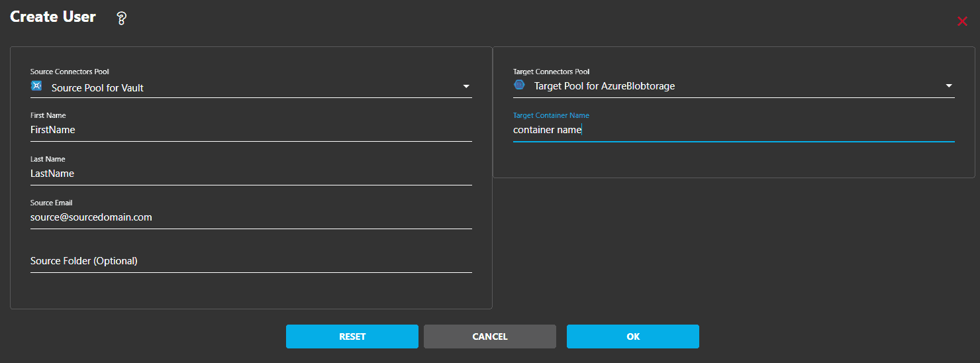Click the Last Name input field

(251, 174)
